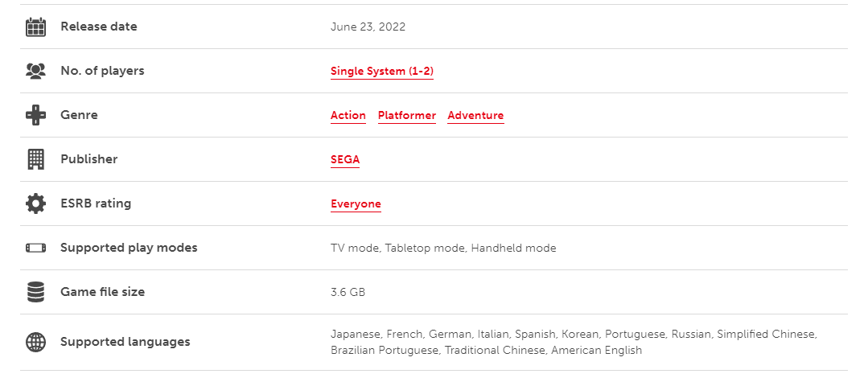Click the Supported languages label
This screenshot has height=378, width=868.
coord(125,342)
